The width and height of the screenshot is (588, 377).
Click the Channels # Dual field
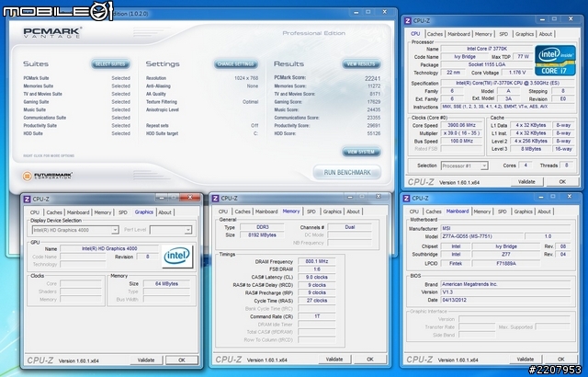349,227
